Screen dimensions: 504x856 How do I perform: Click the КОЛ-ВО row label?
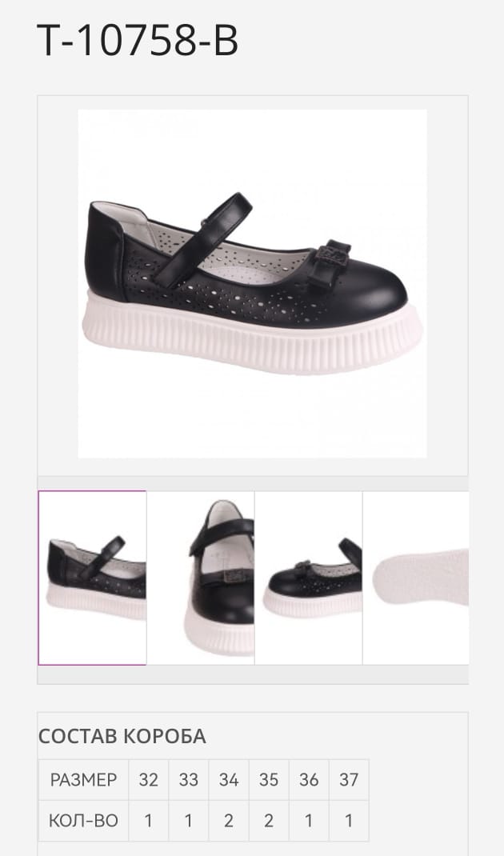coord(83,821)
